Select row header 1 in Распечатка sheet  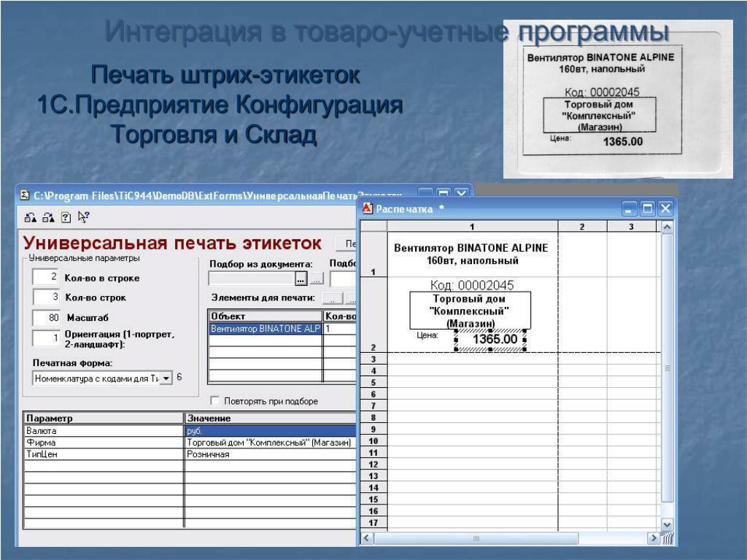(373, 254)
